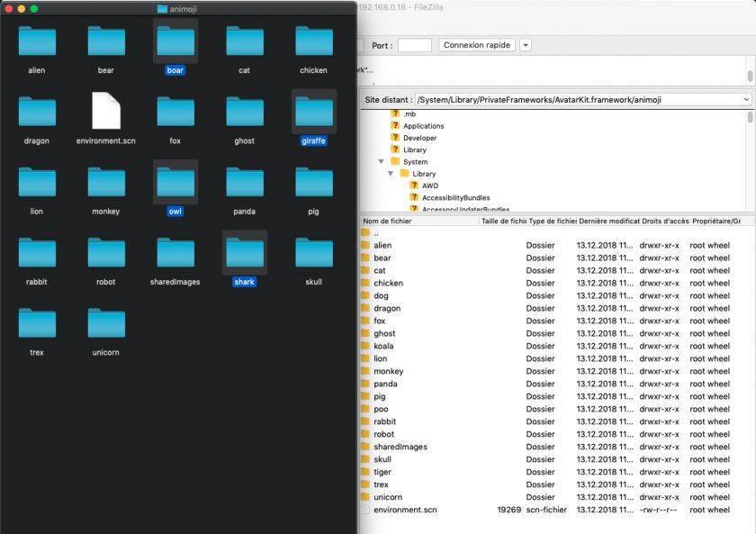Select the unicorn folder icon in Finder
Image resolution: width=756 pixels, height=534 pixels.
(106, 323)
